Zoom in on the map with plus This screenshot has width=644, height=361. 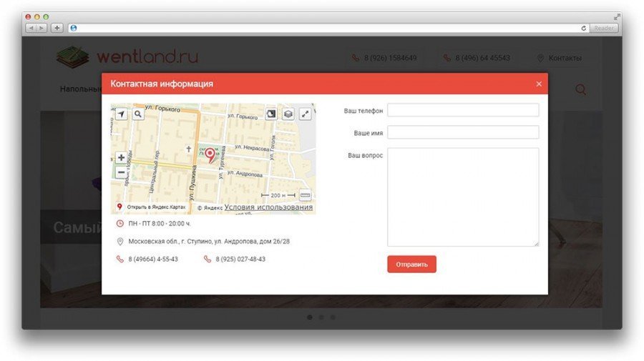point(121,157)
